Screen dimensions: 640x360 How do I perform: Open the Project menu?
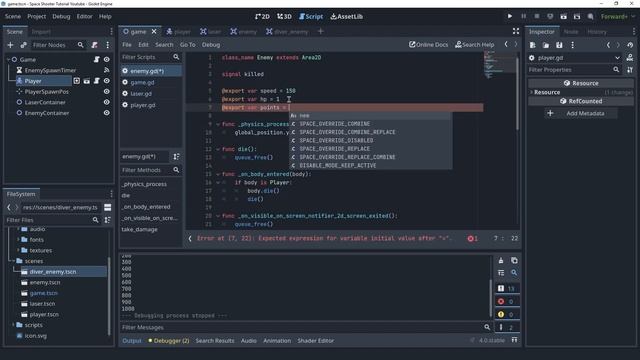pyautogui.click(x=36, y=16)
